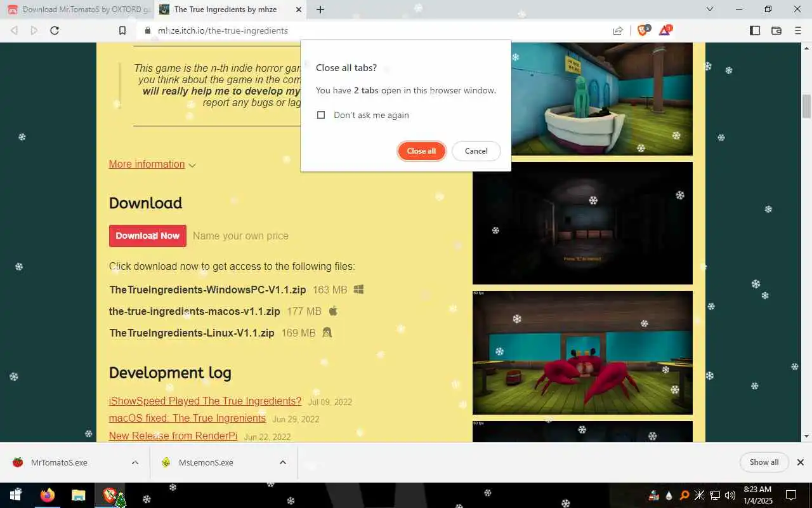Close the downloads bar with X
The width and height of the screenshot is (812, 508).
point(801,462)
